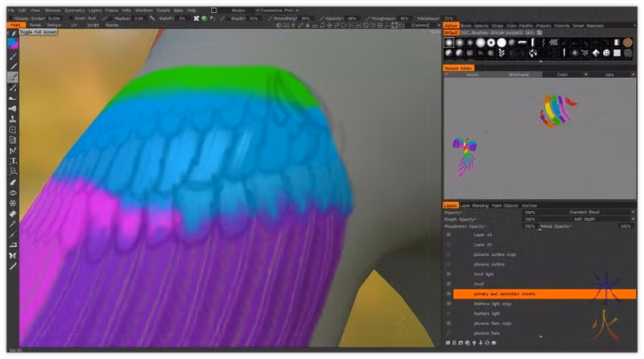644x359 pixels.
Task: Switch to the Sculpt room
Action: (x=93, y=25)
